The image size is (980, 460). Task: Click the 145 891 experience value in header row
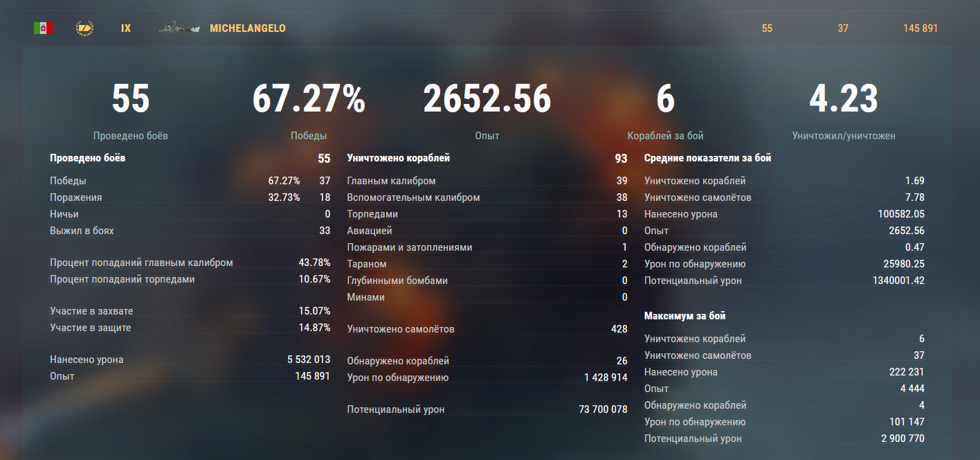(920, 28)
